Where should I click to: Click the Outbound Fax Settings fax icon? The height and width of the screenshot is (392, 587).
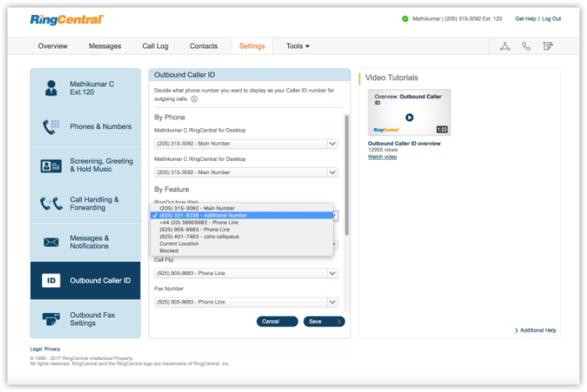[x=51, y=319]
